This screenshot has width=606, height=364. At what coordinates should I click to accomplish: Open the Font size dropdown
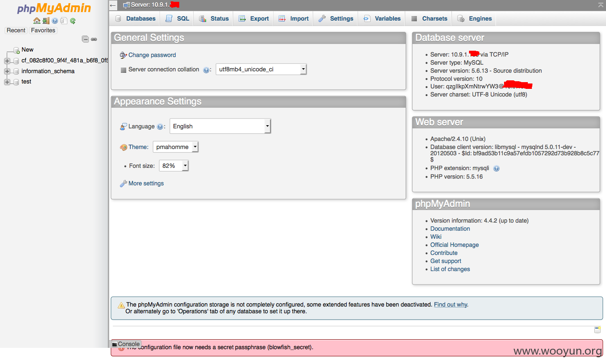174,166
